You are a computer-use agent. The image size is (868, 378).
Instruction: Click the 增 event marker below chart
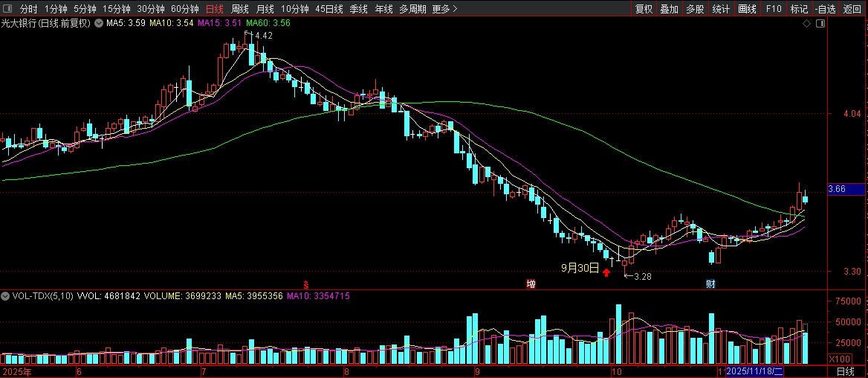(531, 284)
